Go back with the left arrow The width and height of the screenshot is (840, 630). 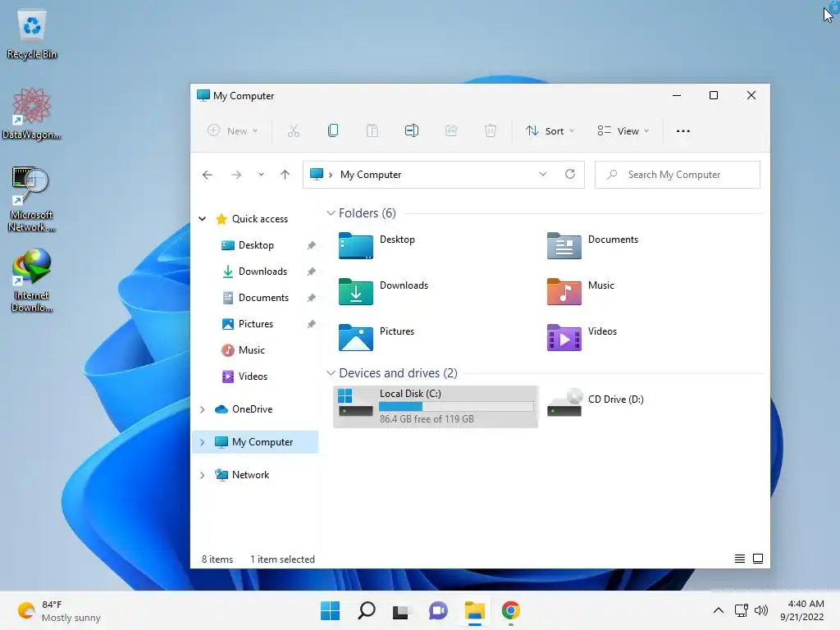(x=208, y=175)
